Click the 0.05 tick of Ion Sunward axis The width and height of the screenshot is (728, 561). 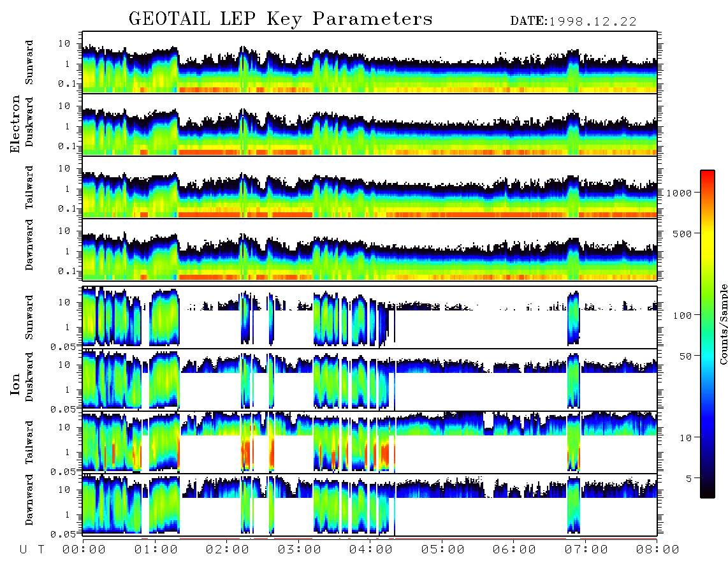[x=62, y=347]
